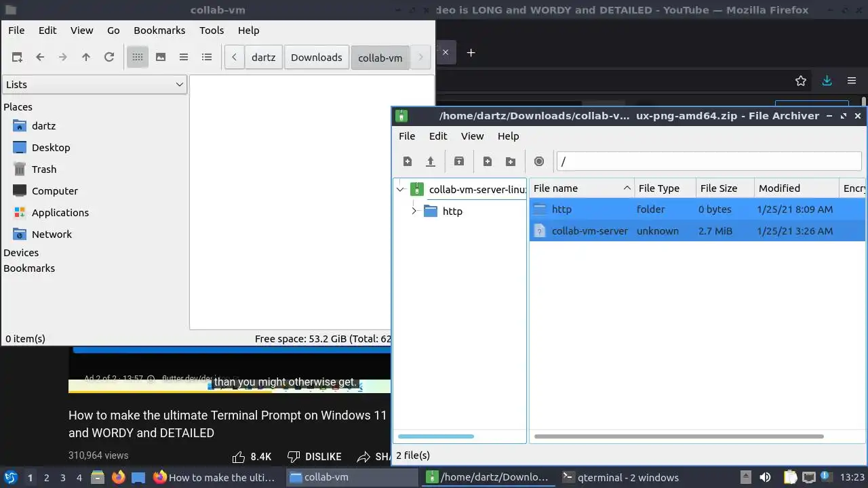Open an archive via upload-arrow icon
Screen dimensions: 868x488
tap(431, 161)
